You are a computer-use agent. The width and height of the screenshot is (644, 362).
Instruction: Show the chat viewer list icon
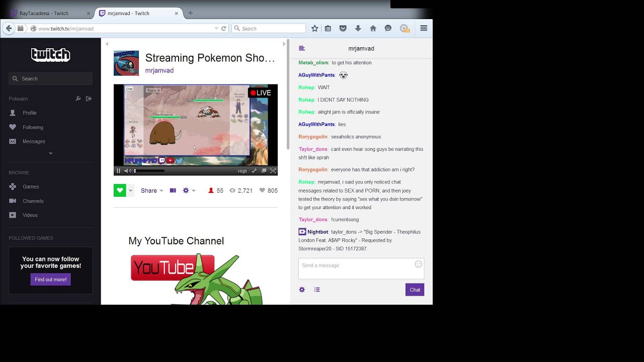pos(317,290)
